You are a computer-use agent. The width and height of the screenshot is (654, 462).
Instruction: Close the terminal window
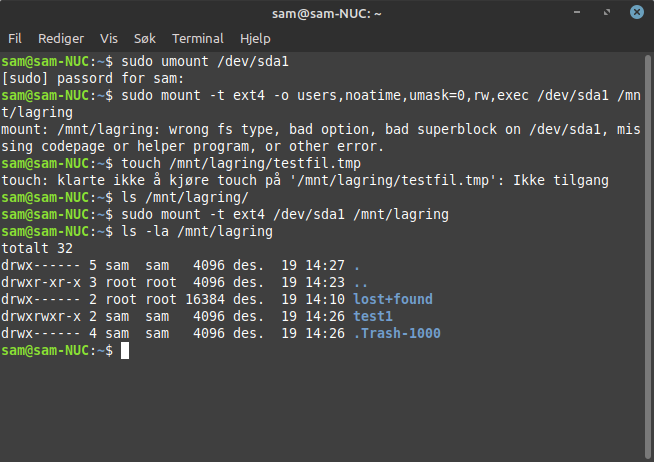coord(636,12)
